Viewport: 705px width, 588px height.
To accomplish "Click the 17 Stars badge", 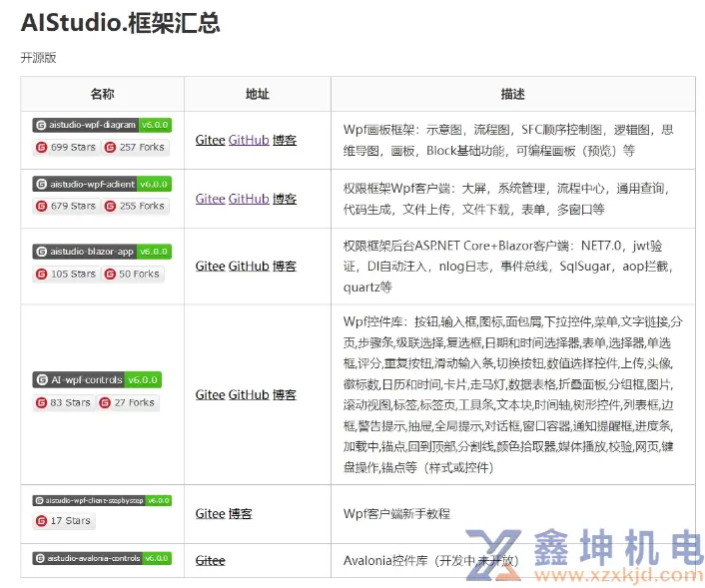I will (63, 520).
